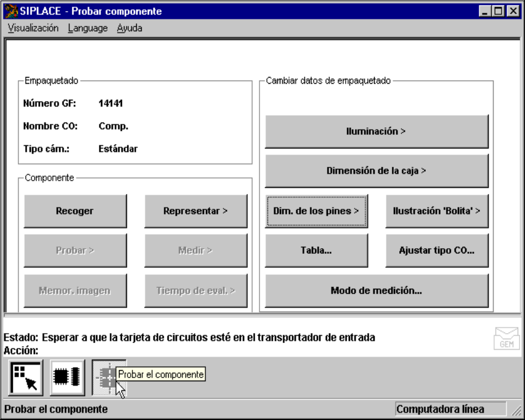The height and width of the screenshot is (420, 525).
Task: Click the Nombre CO value Comp.
Action: pyautogui.click(x=113, y=126)
